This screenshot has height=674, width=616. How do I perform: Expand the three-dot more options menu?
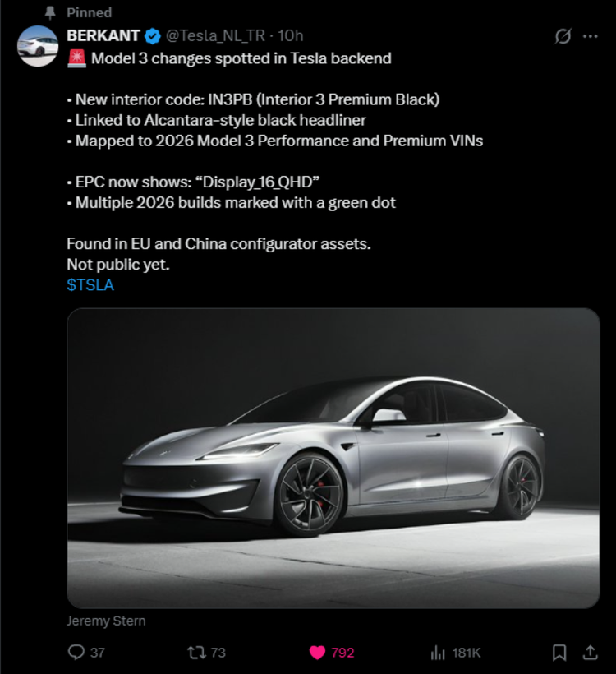point(590,37)
